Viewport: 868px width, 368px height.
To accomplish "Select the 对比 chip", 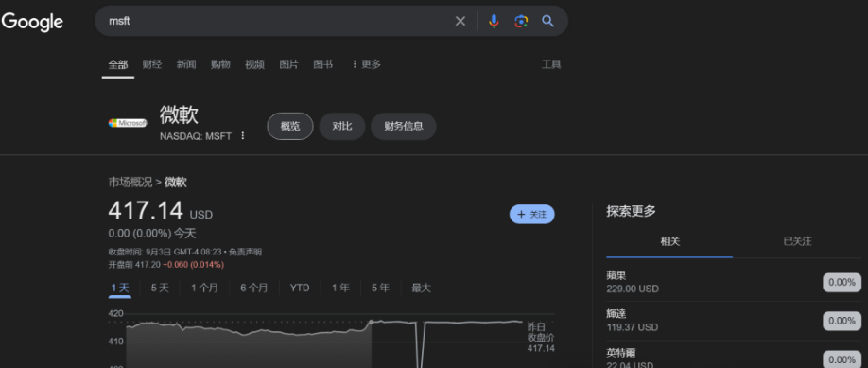I will (342, 127).
